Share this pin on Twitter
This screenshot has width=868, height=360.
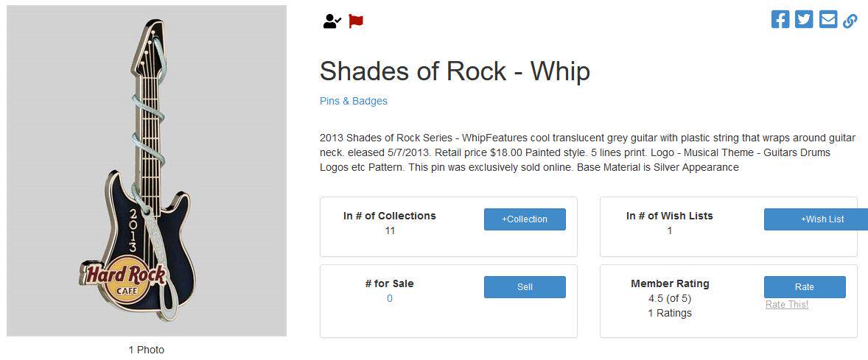804,20
